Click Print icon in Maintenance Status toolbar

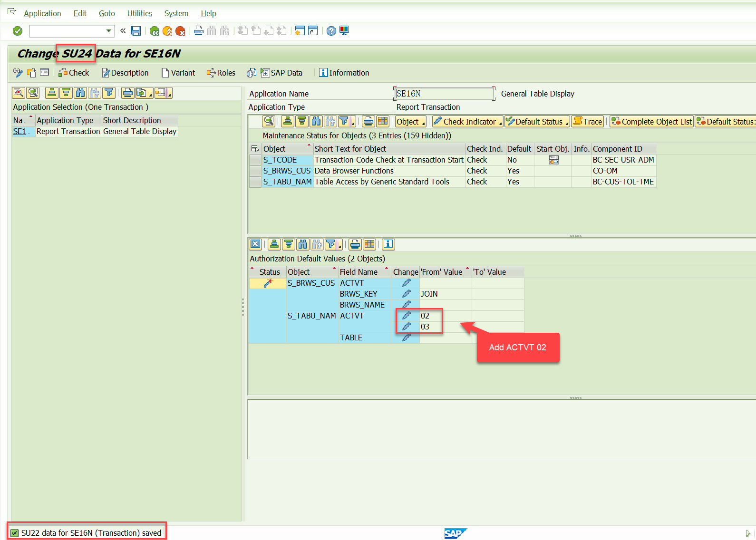(x=368, y=122)
